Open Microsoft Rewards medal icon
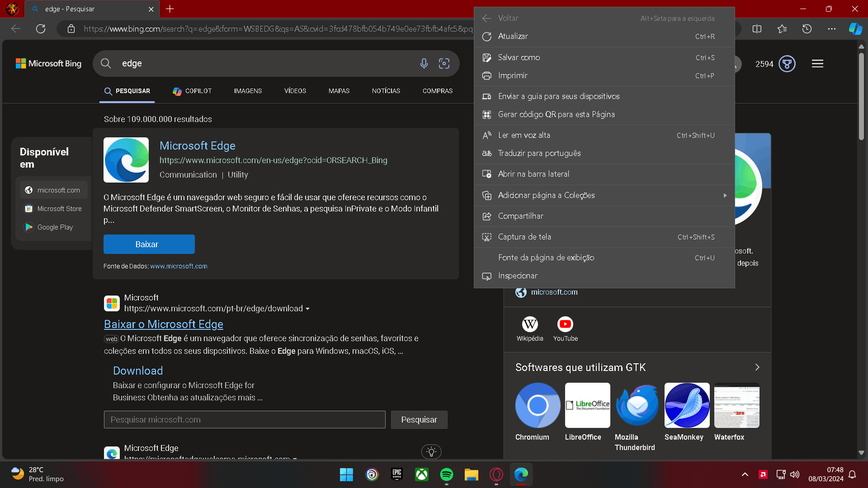The height and width of the screenshot is (488, 868). (787, 64)
